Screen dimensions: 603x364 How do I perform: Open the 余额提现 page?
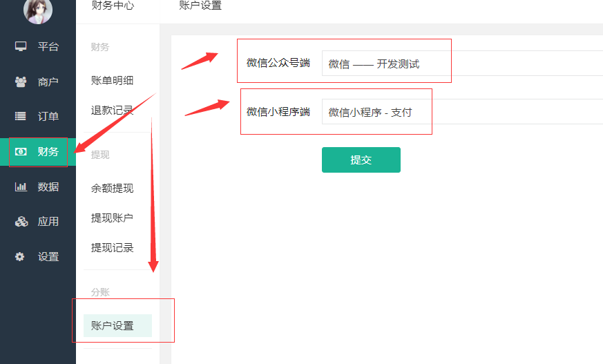pos(113,188)
